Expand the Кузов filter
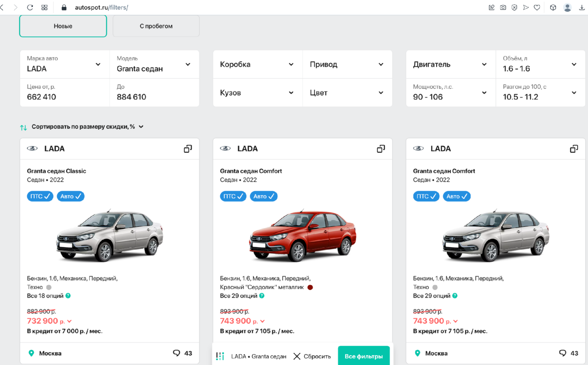The image size is (588, 365). pos(258,93)
